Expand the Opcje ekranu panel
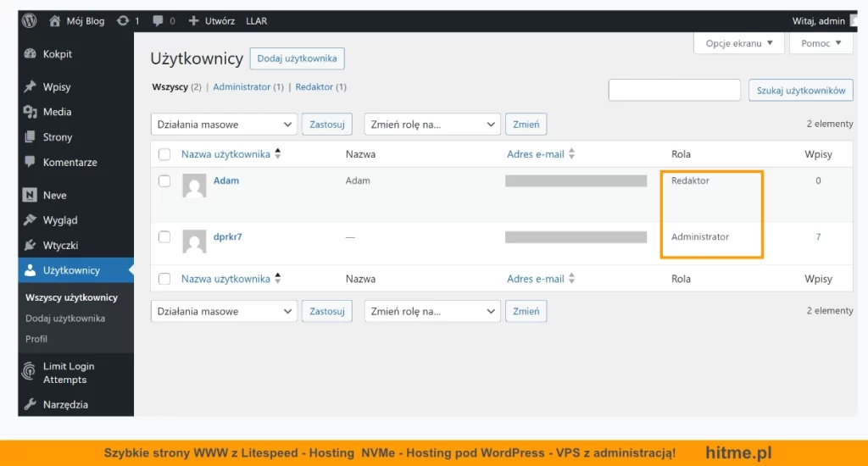The height and width of the screenshot is (466, 868). click(x=739, y=43)
